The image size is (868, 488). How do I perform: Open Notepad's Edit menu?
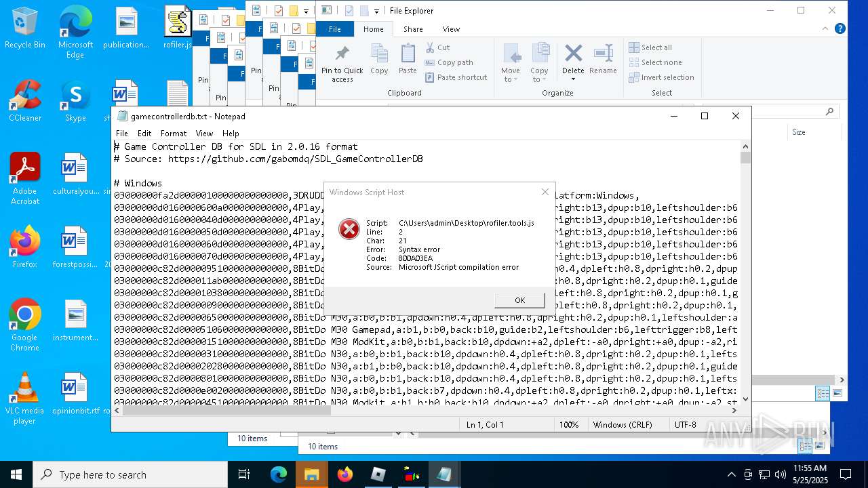(x=144, y=134)
